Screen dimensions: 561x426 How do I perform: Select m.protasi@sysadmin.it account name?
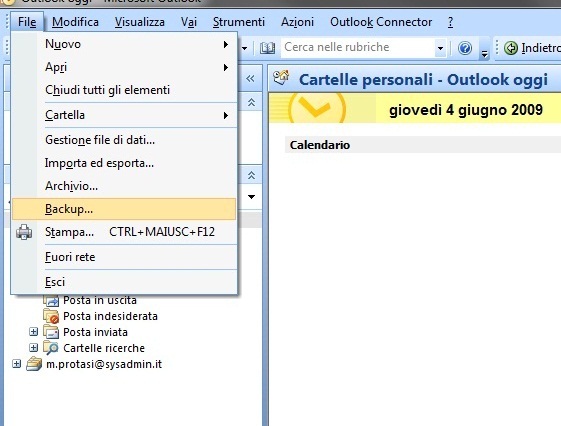(x=104, y=364)
